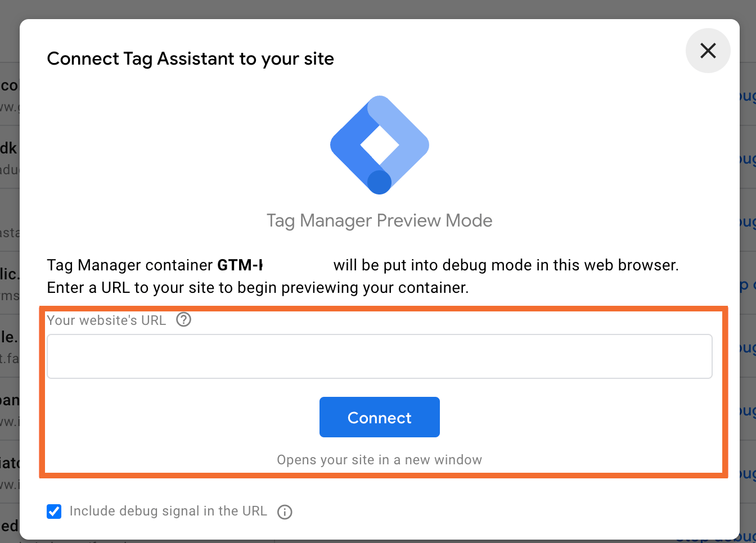756x543 pixels.
Task: Click the help icon beside Your website's URL
Action: tap(184, 320)
